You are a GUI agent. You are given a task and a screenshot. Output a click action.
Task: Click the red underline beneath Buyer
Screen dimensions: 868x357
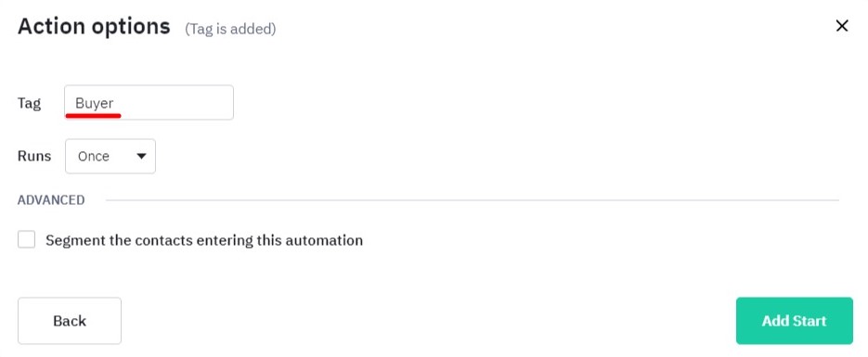coord(93,116)
